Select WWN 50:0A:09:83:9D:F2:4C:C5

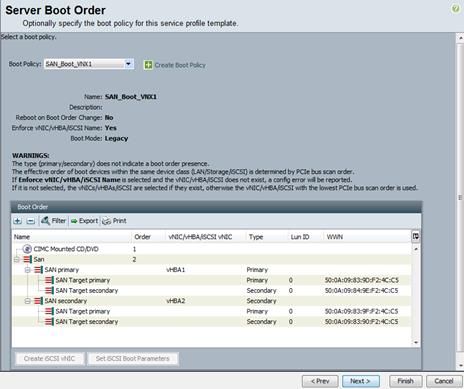point(361,280)
